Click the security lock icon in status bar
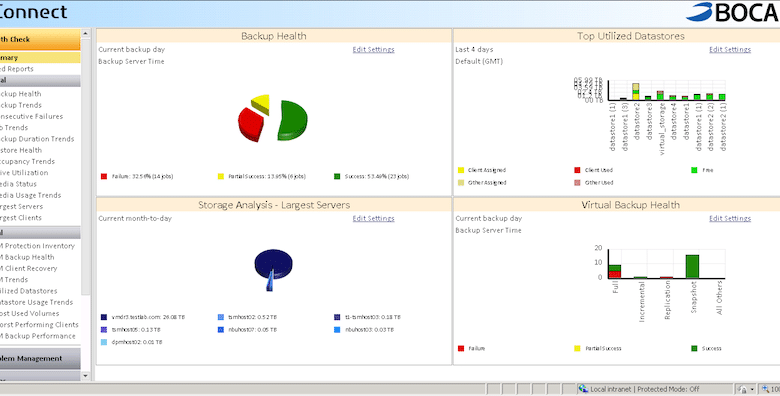This screenshot has width=780, height=396. (x=742, y=389)
